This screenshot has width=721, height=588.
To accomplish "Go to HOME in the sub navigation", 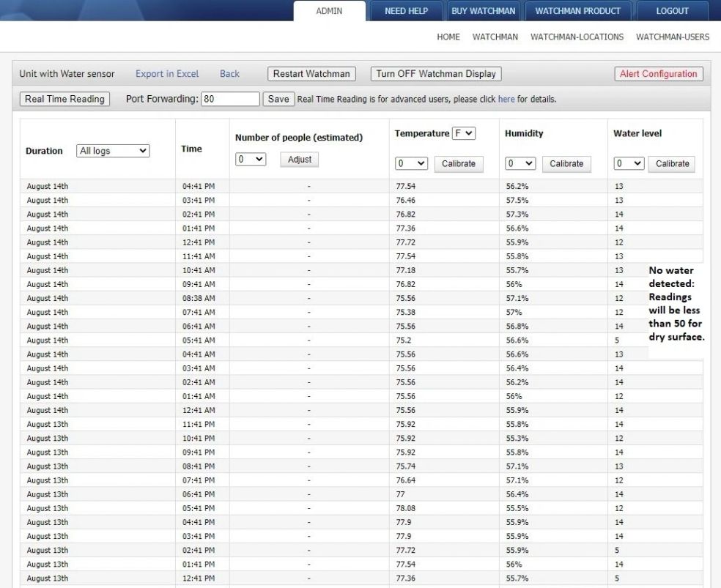I will coord(448,37).
